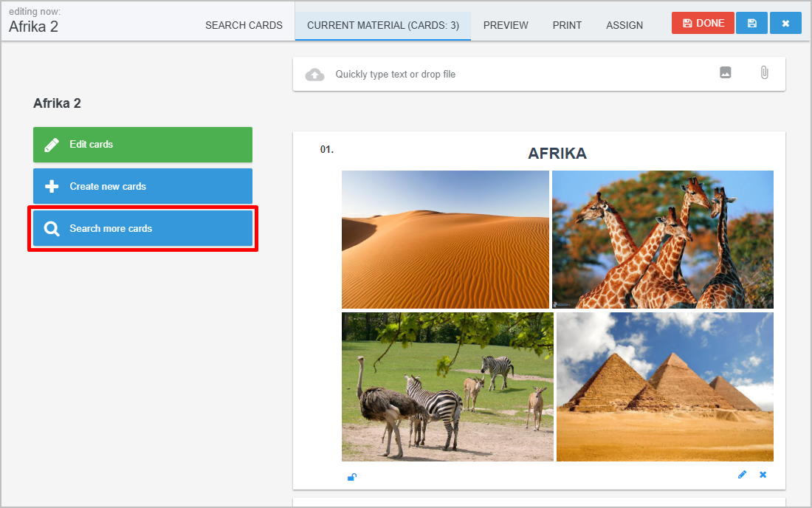Open the PREVIEW tab
Image resolution: width=812 pixels, height=508 pixels.
click(506, 25)
